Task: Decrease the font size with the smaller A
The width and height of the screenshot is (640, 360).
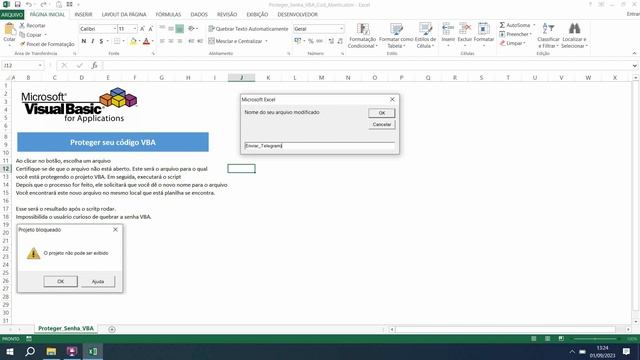Action: click(x=151, y=29)
